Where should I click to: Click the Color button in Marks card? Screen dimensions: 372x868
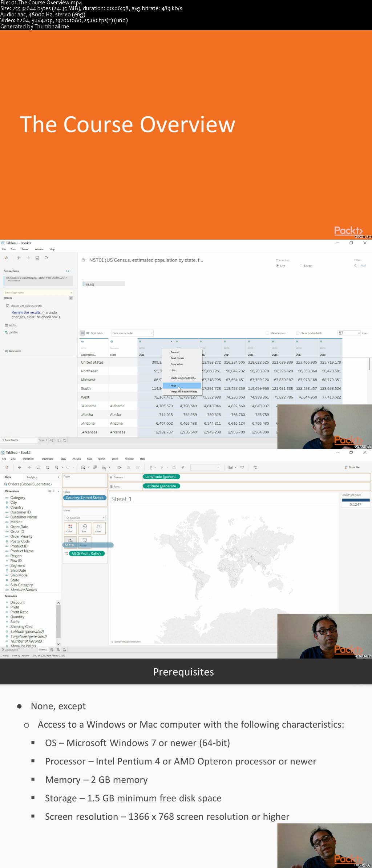pos(70,528)
